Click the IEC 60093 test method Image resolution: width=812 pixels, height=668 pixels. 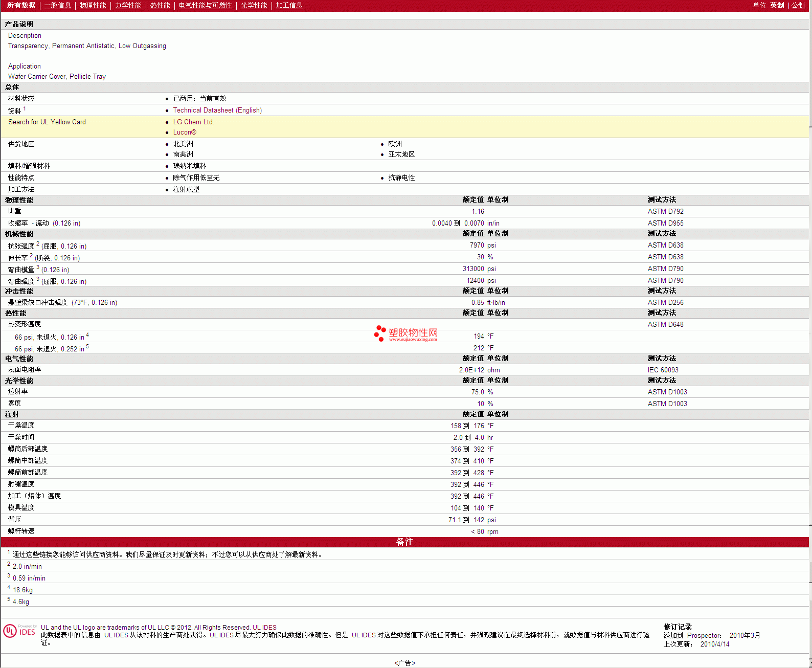663,370
